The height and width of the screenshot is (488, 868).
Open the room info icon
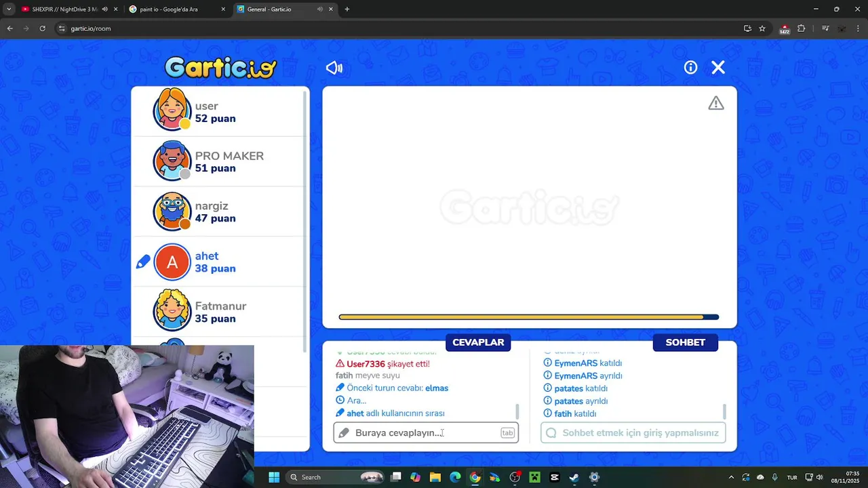click(x=690, y=68)
